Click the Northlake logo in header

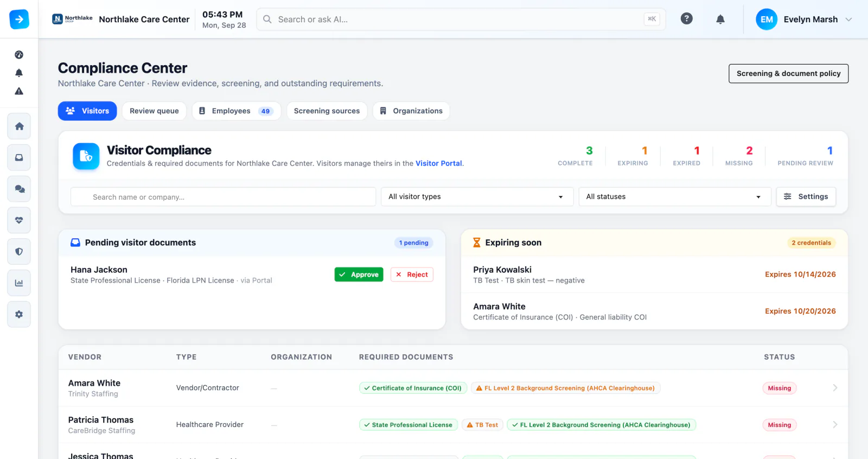tap(72, 19)
